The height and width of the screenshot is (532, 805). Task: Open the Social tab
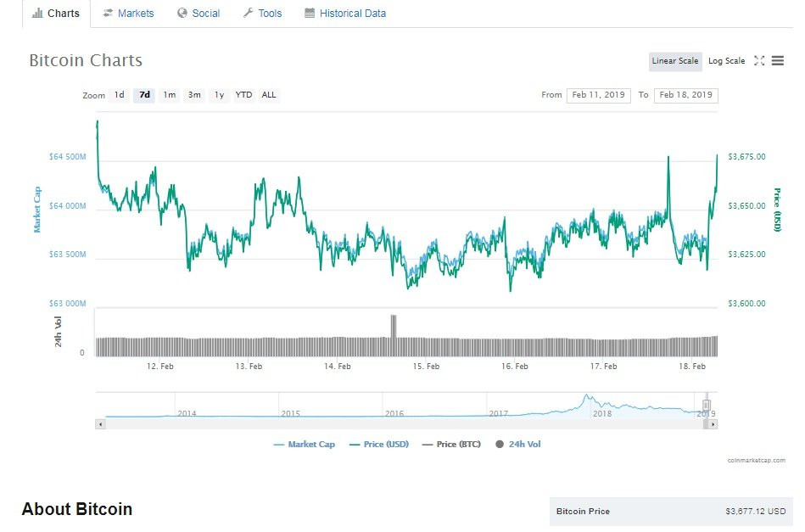(x=198, y=14)
